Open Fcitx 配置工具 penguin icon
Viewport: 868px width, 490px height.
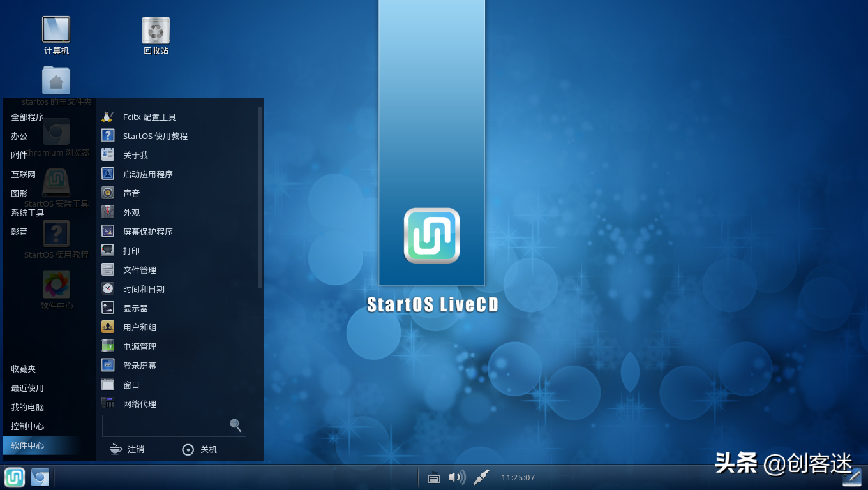[x=108, y=117]
